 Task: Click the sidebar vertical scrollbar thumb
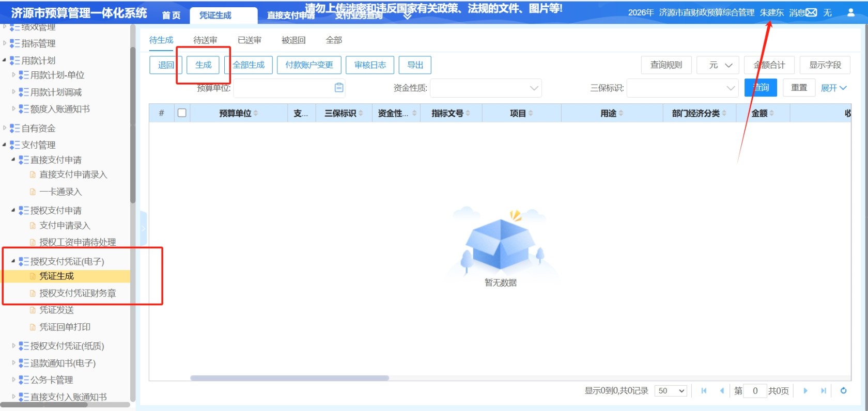[133, 124]
